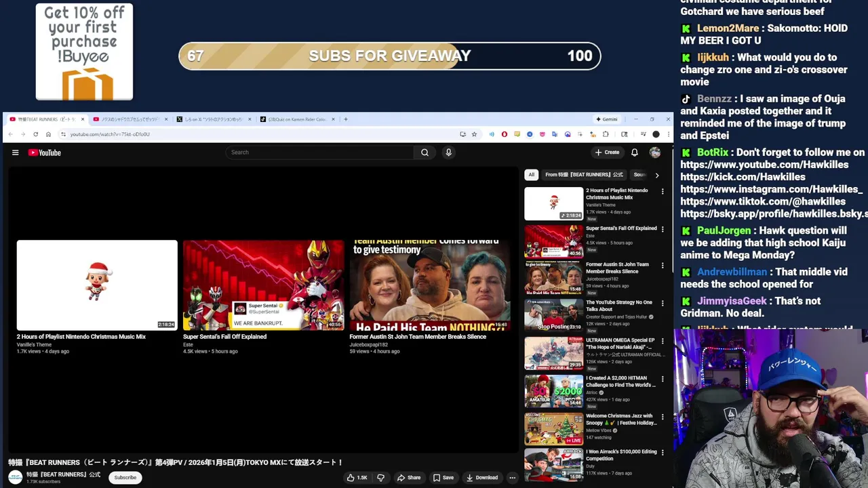Subscribe to the BEAT RUNNERS channel

pos(125,478)
